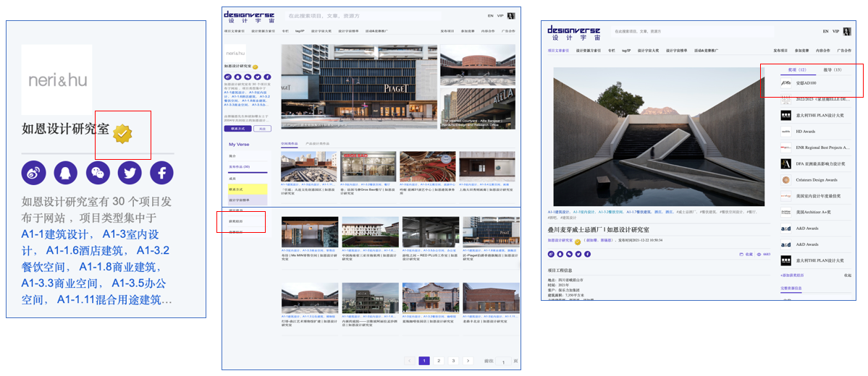Image resolution: width=868 pixels, height=376 pixels.
Task: Click the purple 联系方式 button
Action: 237,128
